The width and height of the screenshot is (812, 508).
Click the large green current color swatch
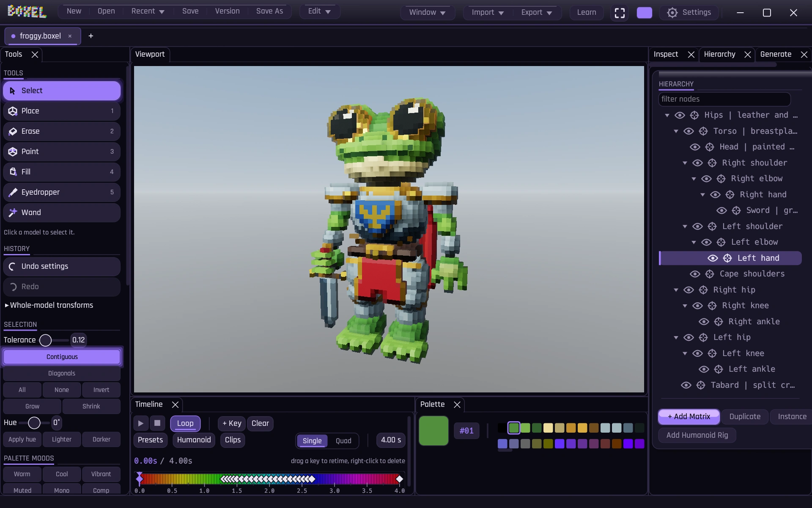[433, 431]
